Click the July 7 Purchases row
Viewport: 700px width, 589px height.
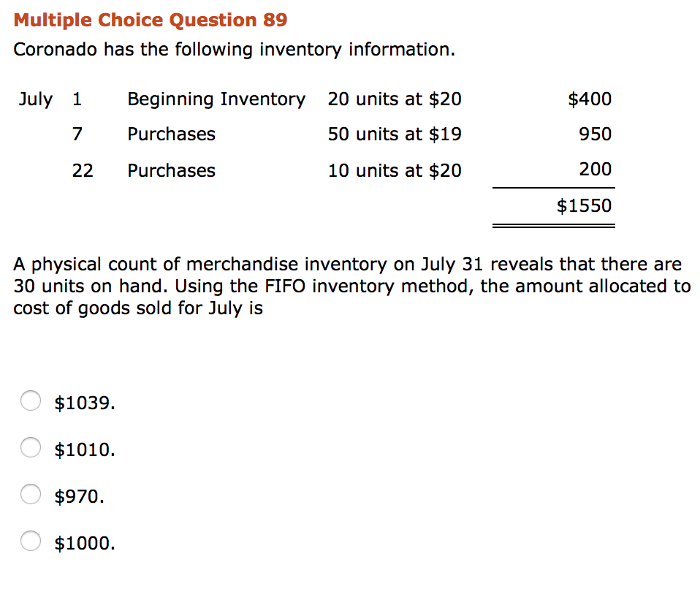(x=171, y=134)
